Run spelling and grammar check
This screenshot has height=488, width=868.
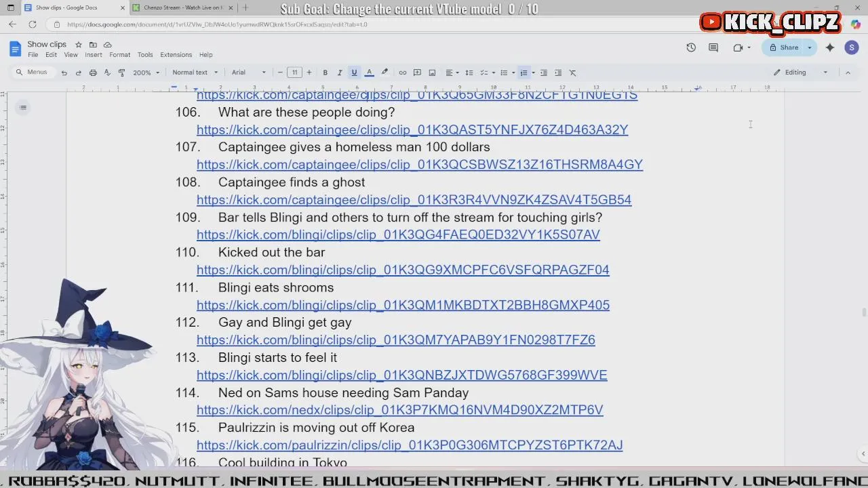point(107,73)
